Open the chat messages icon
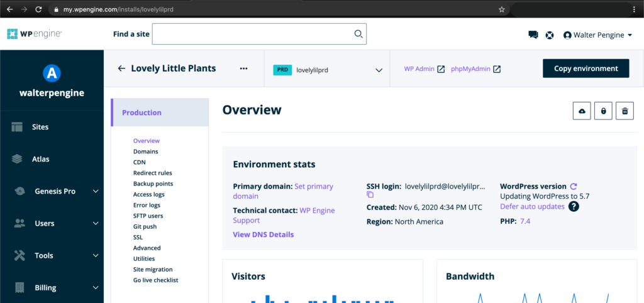The height and width of the screenshot is (303, 644). tap(533, 35)
